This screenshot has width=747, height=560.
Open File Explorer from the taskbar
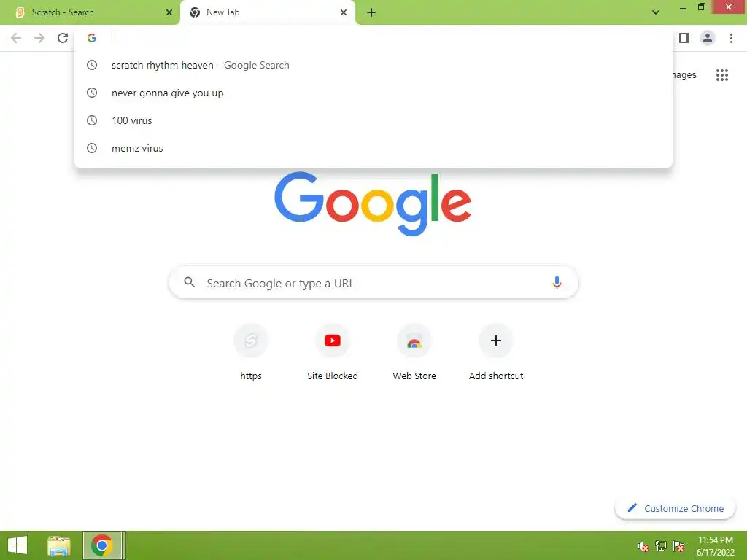[59, 545]
